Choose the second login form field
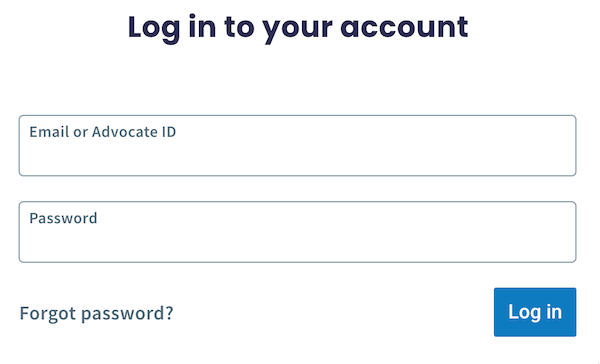The width and height of the screenshot is (600, 364). 297,232
